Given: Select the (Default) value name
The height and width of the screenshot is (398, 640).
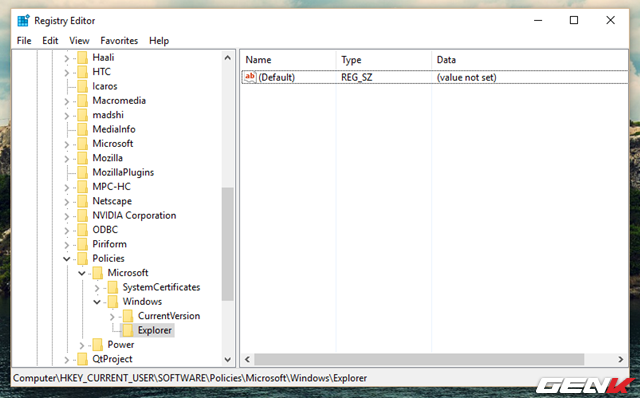Looking at the screenshot, I should tap(276, 77).
